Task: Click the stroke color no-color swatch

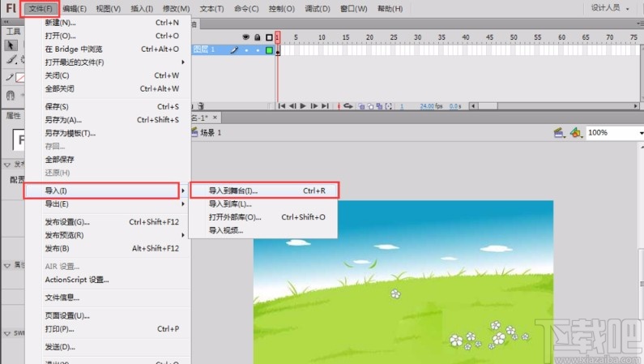Action: 20,77
